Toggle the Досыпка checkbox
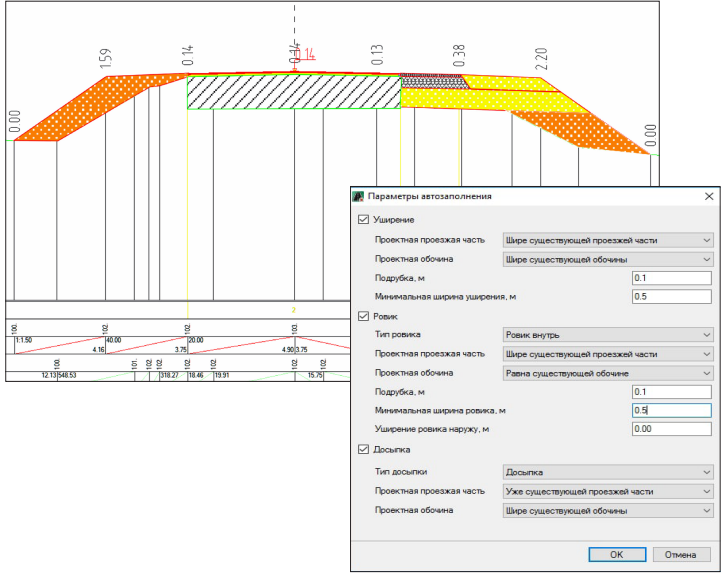 [363, 449]
